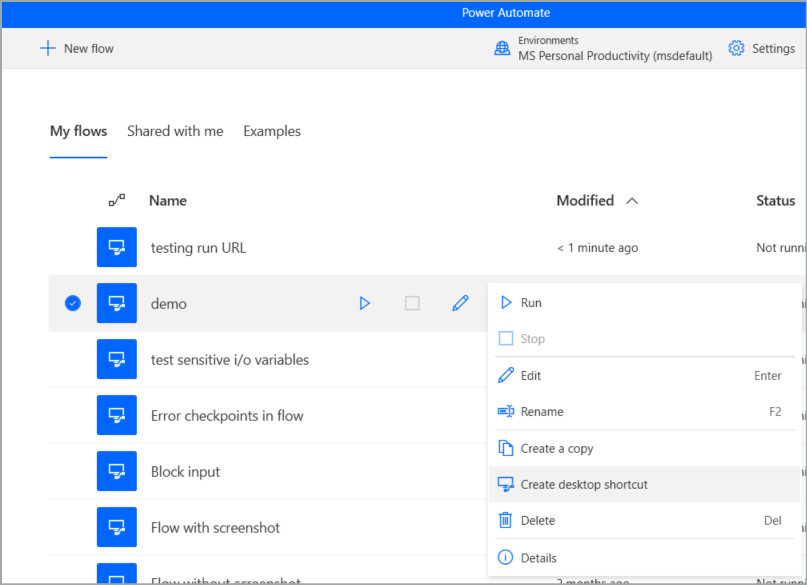807x585 pixels.
Task: Switch to the Shared with me tab
Action: point(175,131)
